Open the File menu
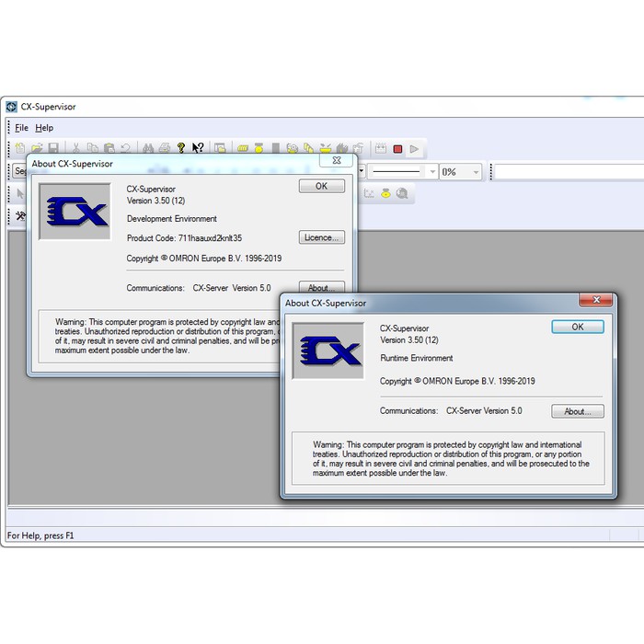Image resolution: width=644 pixels, height=644 pixels. coord(21,128)
